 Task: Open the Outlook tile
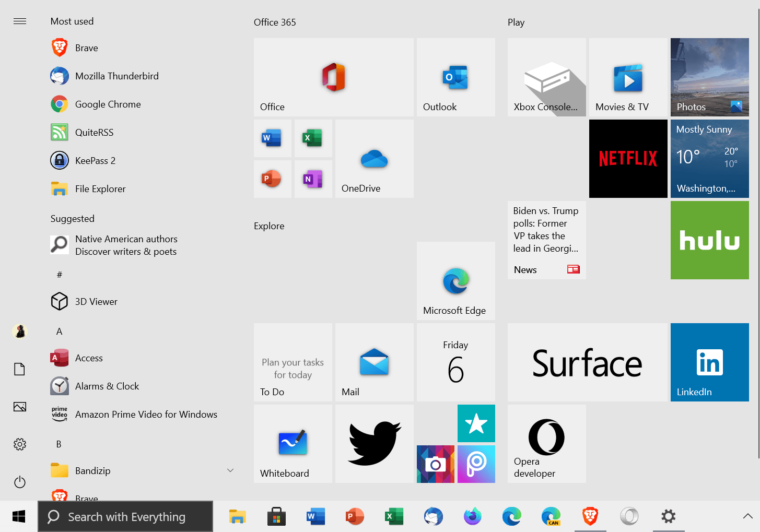pos(455,77)
